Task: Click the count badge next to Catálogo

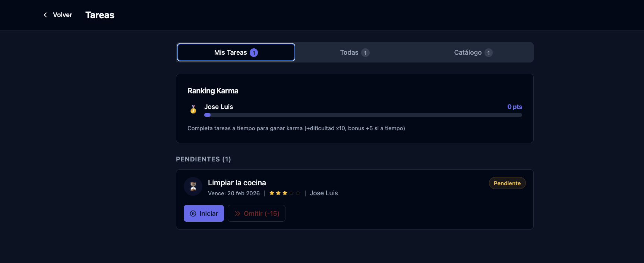Action: 489,53
